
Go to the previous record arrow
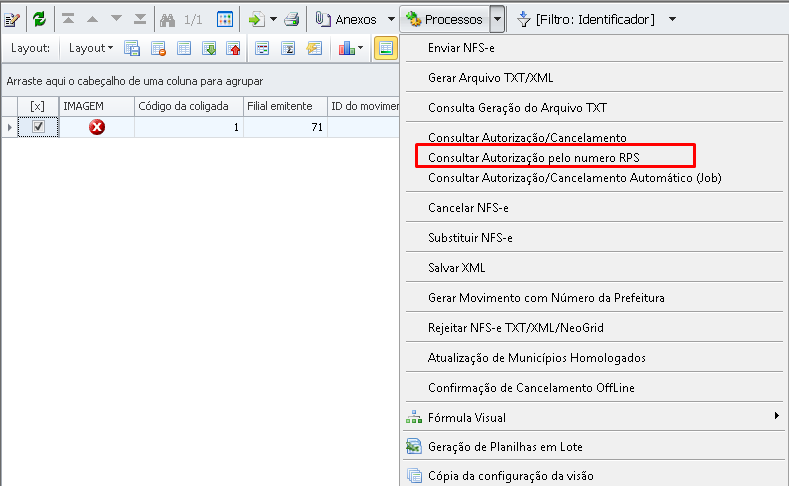(x=92, y=19)
